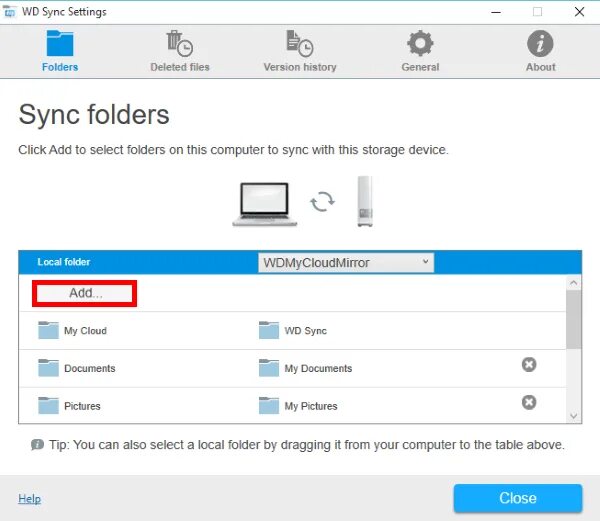Switch to General tab label
Image resolution: width=600 pixels, height=521 pixels.
pyautogui.click(x=420, y=67)
